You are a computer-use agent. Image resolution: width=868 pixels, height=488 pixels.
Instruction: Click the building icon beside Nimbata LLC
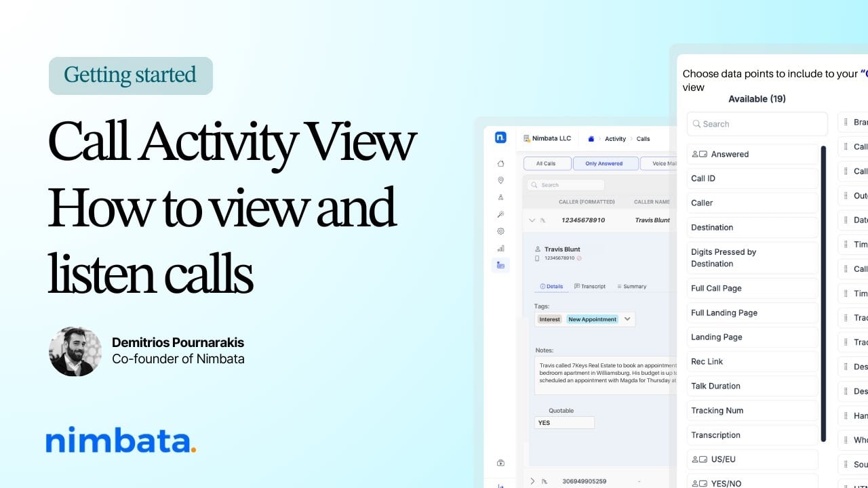pyautogui.click(x=527, y=138)
